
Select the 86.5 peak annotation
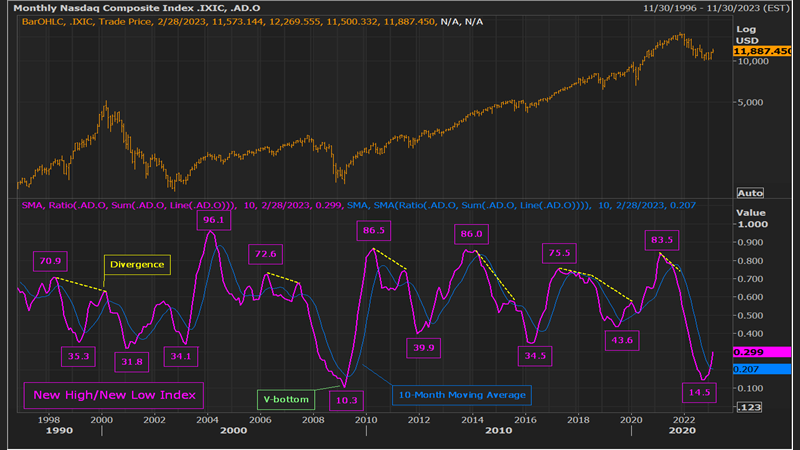click(x=374, y=231)
